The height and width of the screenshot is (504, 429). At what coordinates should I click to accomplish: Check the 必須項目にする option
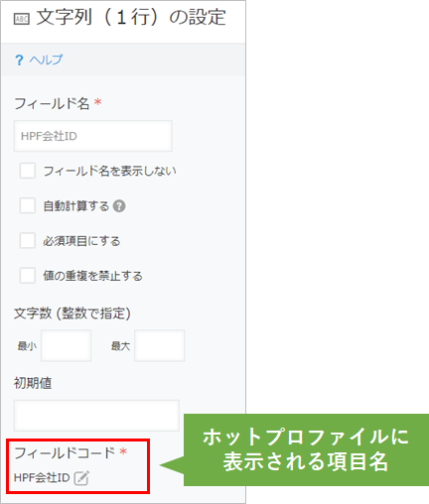pos(28,240)
